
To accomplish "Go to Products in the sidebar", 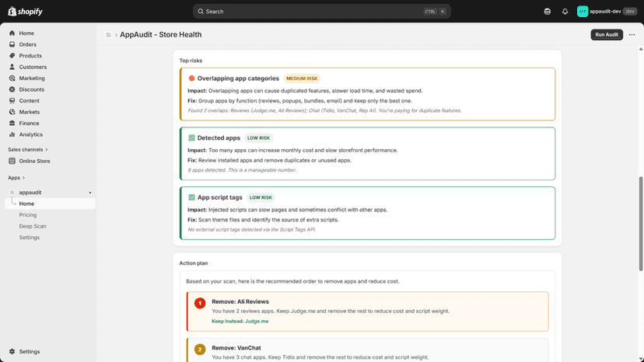I will coord(30,55).
